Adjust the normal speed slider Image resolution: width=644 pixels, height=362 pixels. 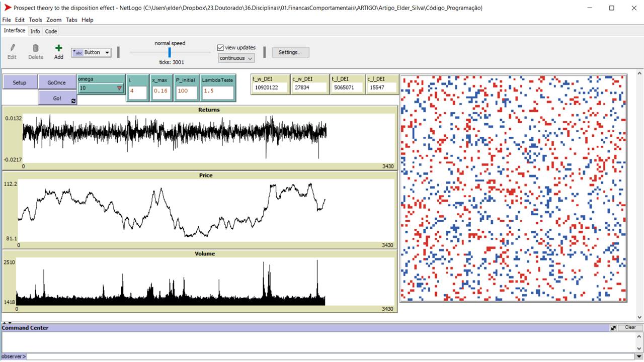(x=169, y=52)
